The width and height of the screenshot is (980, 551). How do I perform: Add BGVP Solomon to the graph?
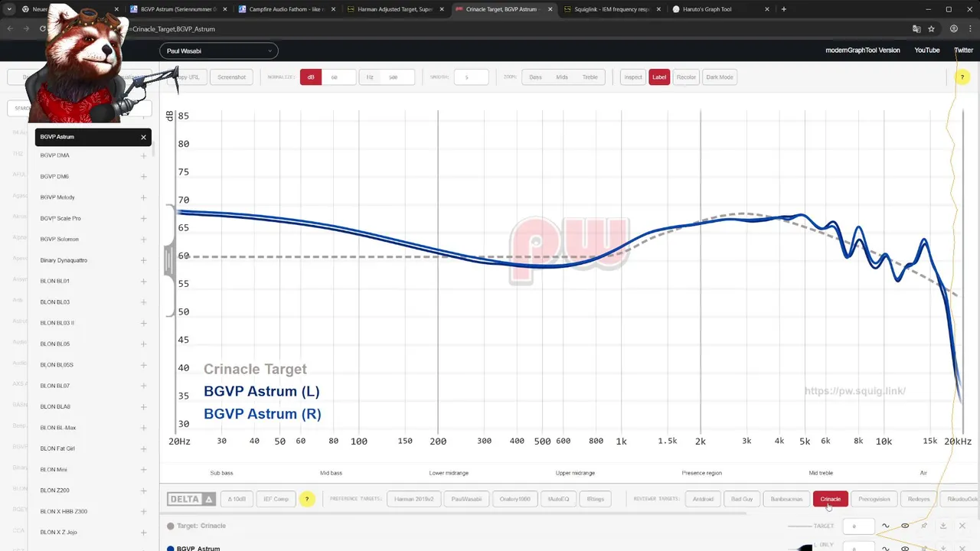(143, 240)
